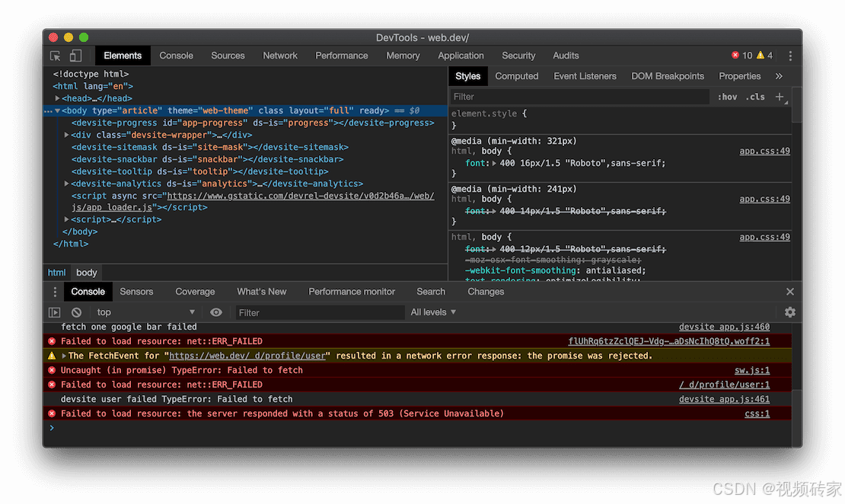Open devsite_app.js:461 source link
Screen dimensions: 845x504
click(724, 400)
